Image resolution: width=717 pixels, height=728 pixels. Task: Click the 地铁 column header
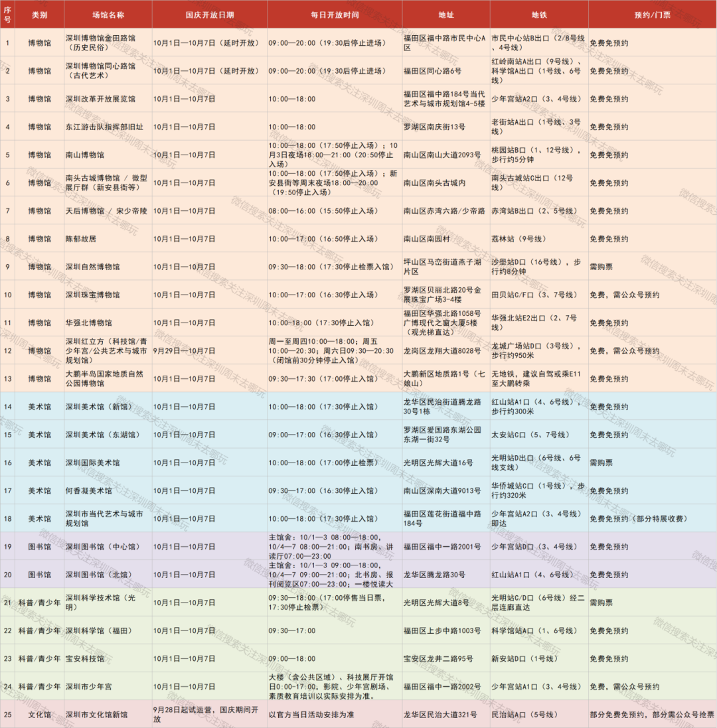tap(539, 15)
